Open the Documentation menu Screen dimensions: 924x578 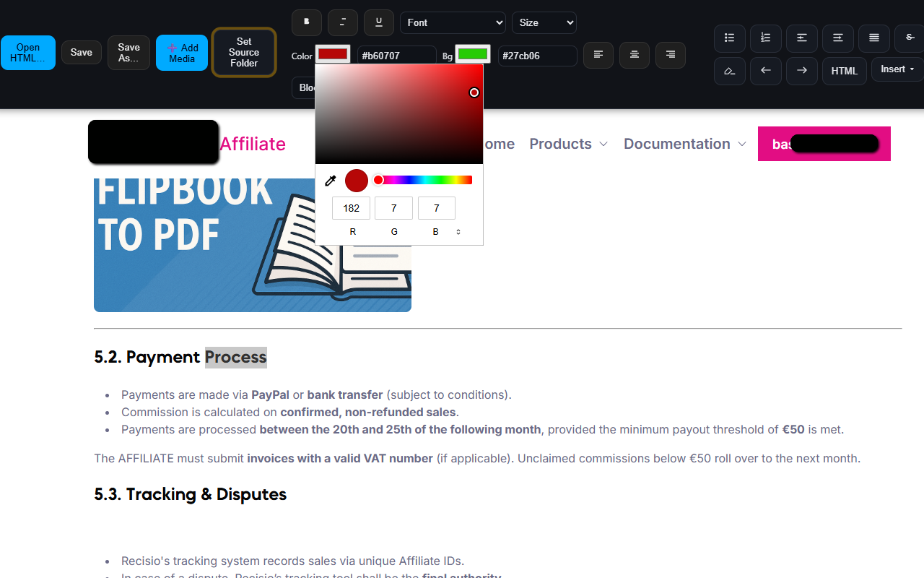click(684, 144)
